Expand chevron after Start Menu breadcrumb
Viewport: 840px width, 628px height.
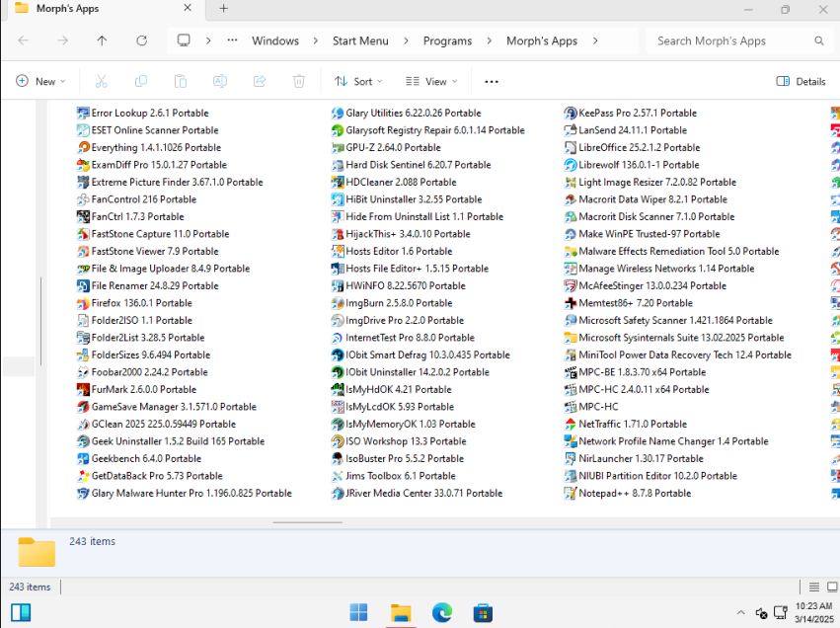[406, 40]
